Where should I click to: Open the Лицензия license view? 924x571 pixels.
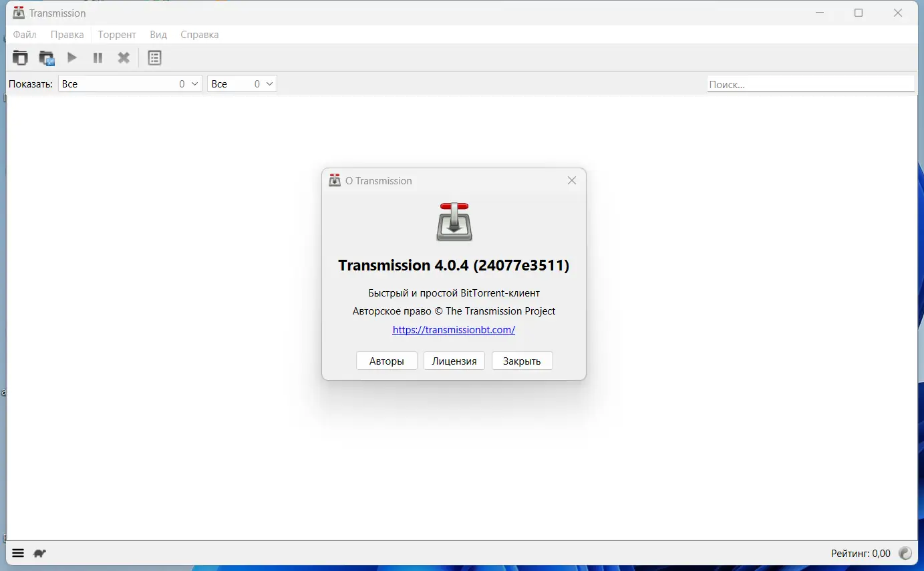tap(454, 361)
